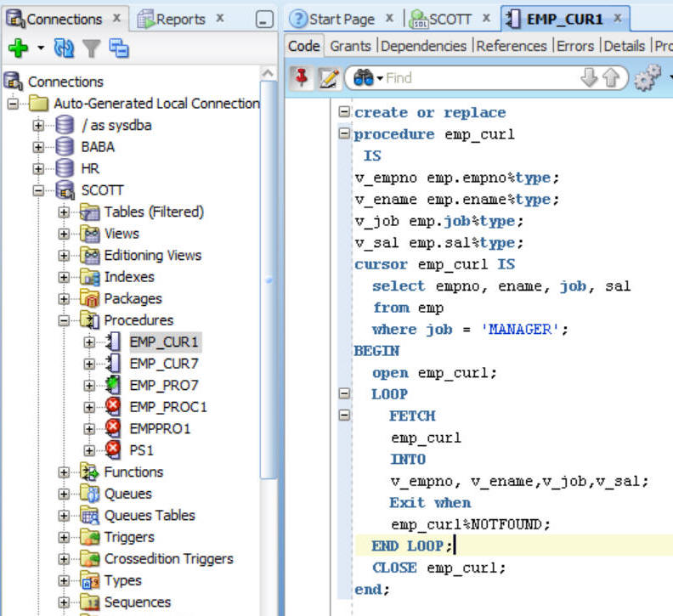
Task: Collapse the SCOTT connection node
Action: click(x=38, y=190)
